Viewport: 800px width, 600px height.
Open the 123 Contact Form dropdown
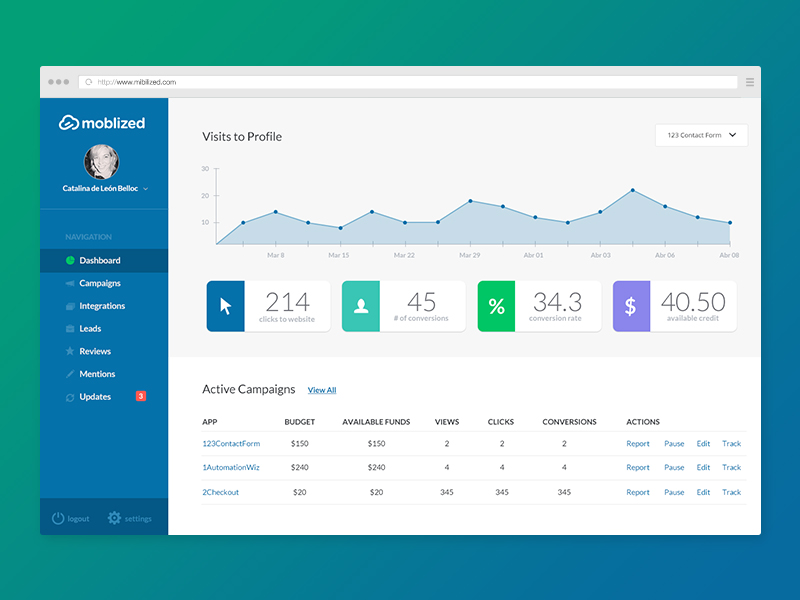tap(701, 135)
